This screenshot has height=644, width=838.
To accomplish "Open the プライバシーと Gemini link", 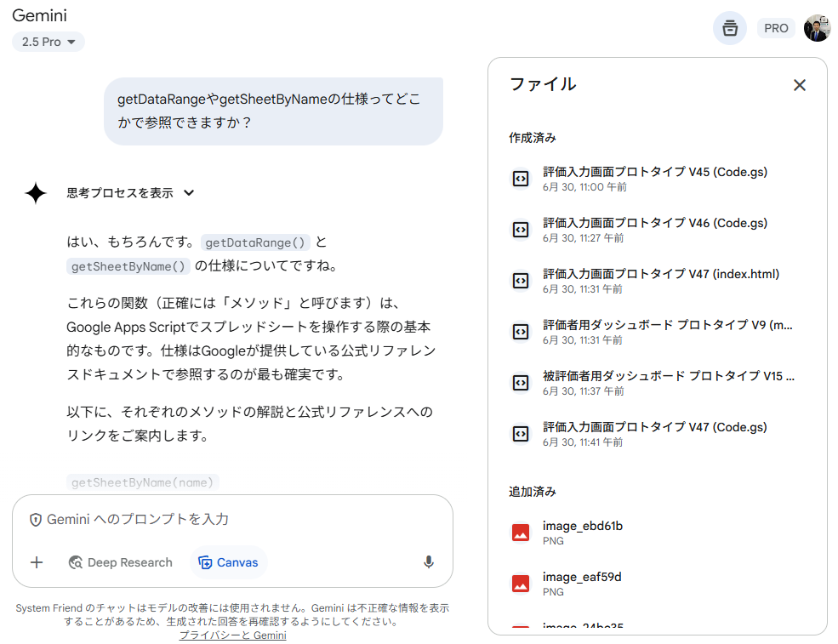I will click(232, 635).
